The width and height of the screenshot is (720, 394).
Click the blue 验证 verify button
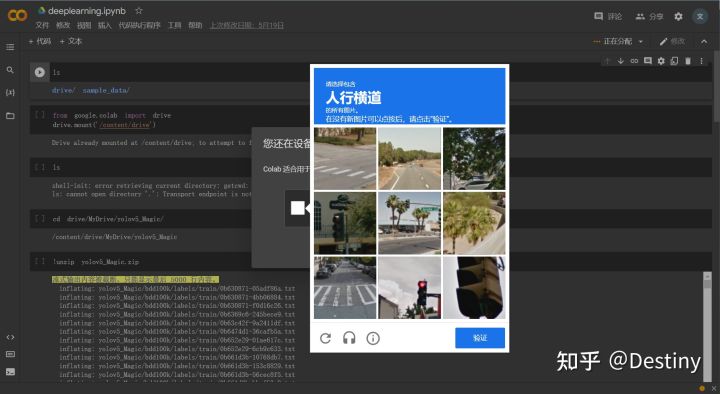click(480, 338)
